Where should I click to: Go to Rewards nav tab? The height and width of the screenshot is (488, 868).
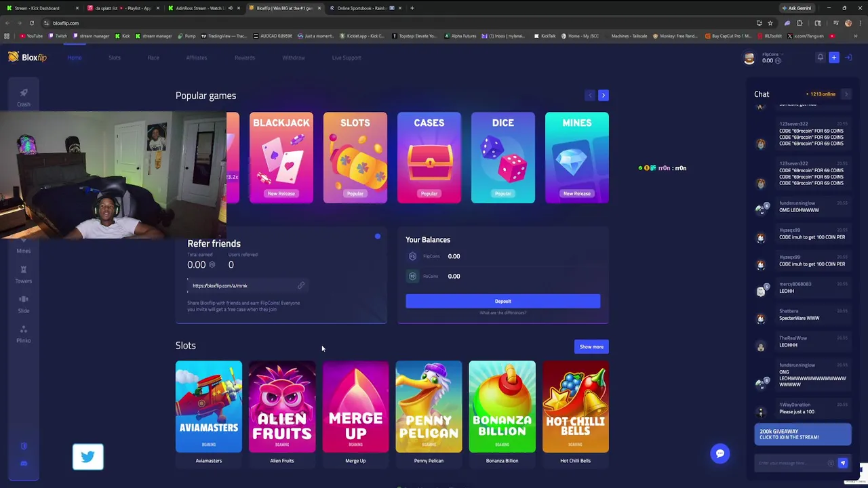[x=245, y=58]
